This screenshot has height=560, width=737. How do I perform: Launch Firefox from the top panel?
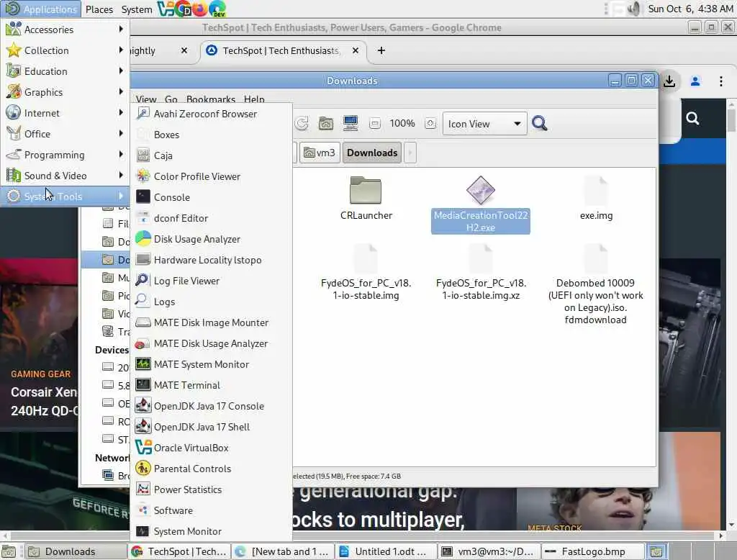tap(200, 9)
